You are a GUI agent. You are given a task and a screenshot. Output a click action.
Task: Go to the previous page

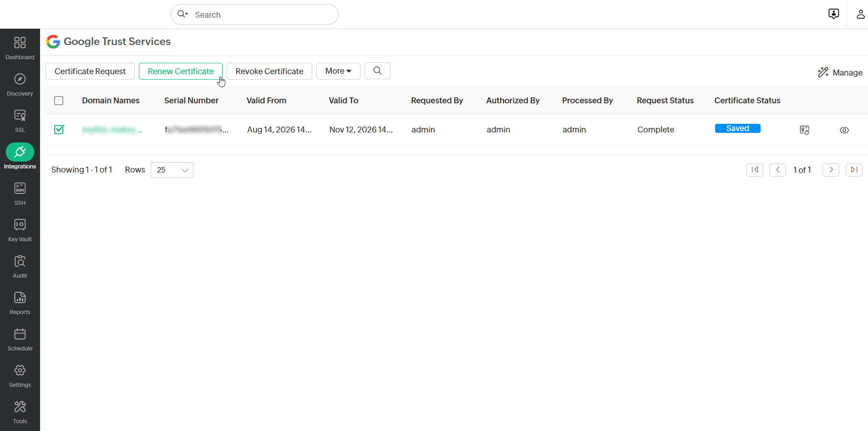click(777, 170)
